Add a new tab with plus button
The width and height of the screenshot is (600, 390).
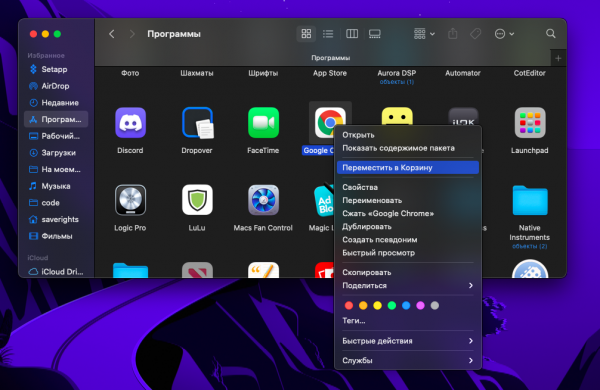(558, 58)
